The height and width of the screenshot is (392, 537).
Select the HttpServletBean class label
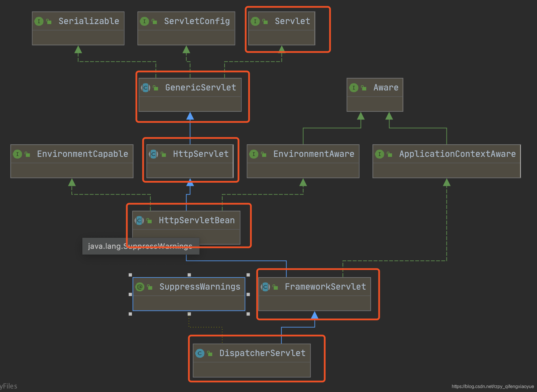tap(197, 220)
